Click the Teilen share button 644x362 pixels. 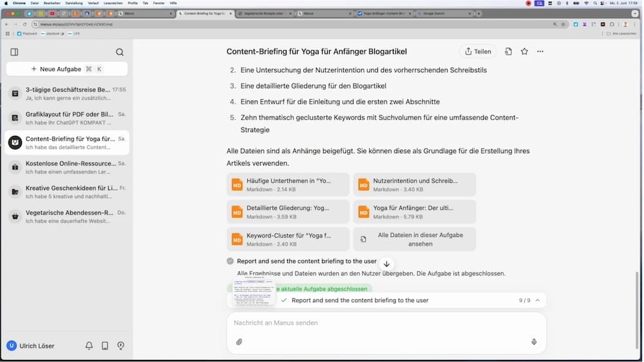tap(478, 52)
